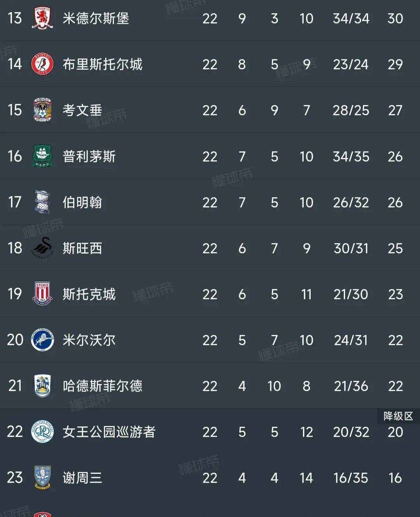Image resolution: width=420 pixels, height=517 pixels.
Task: Select the team name 米德尔斯堡
Action: click(x=96, y=18)
